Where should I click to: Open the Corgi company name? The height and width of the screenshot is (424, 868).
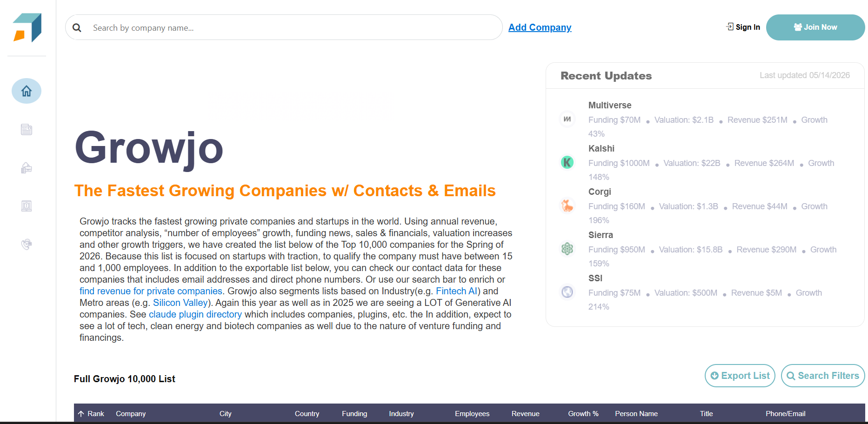pyautogui.click(x=600, y=192)
